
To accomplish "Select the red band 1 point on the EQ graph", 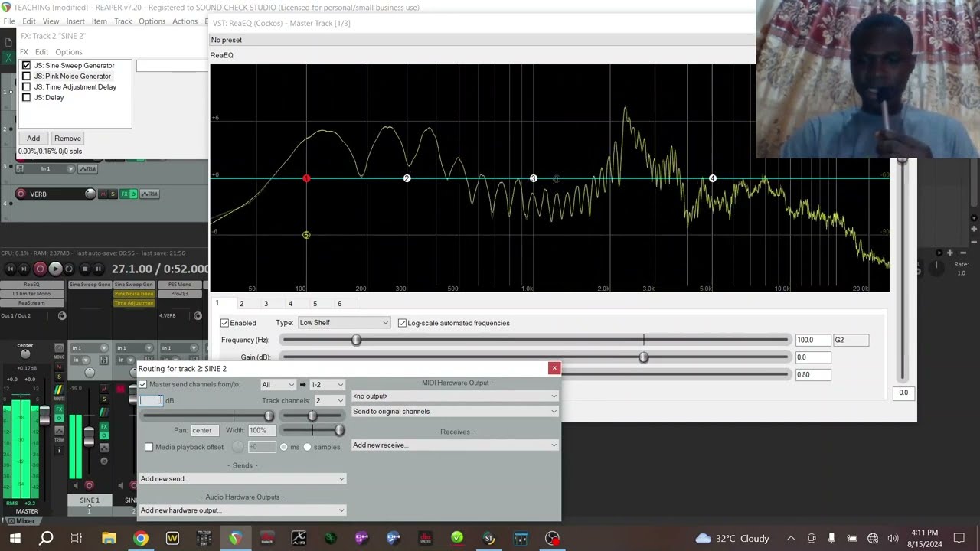I will tap(306, 178).
